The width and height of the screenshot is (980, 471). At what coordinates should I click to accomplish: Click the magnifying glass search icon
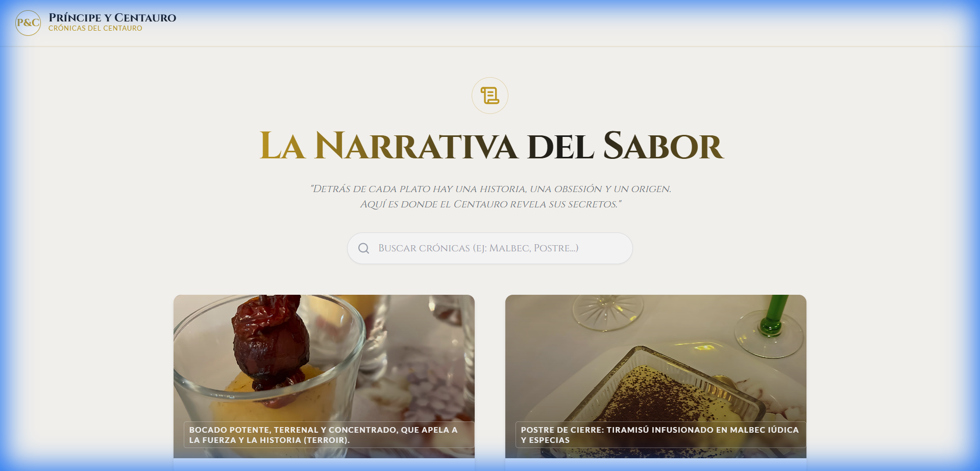(363, 248)
